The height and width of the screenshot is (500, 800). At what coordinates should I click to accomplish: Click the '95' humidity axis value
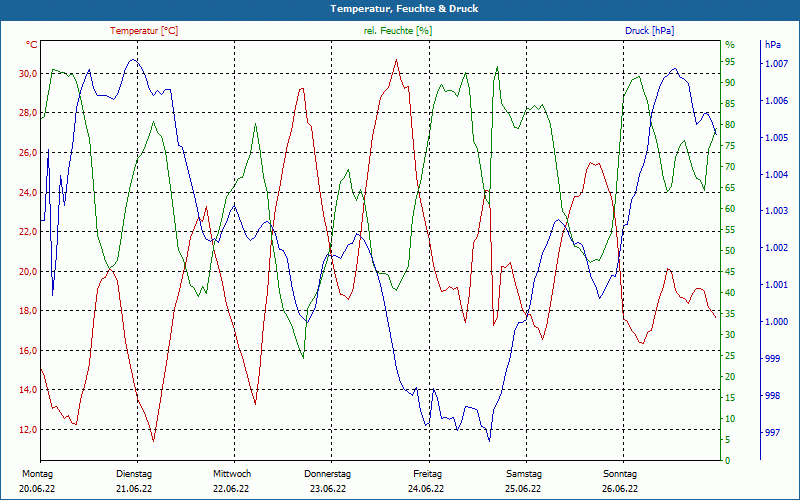pyautogui.click(x=730, y=62)
